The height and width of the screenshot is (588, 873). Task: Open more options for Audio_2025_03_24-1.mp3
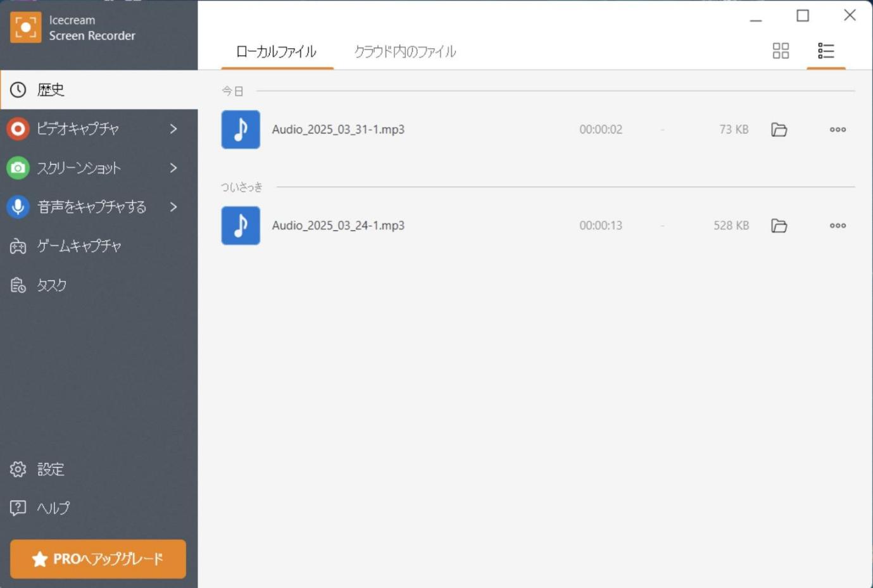(838, 225)
